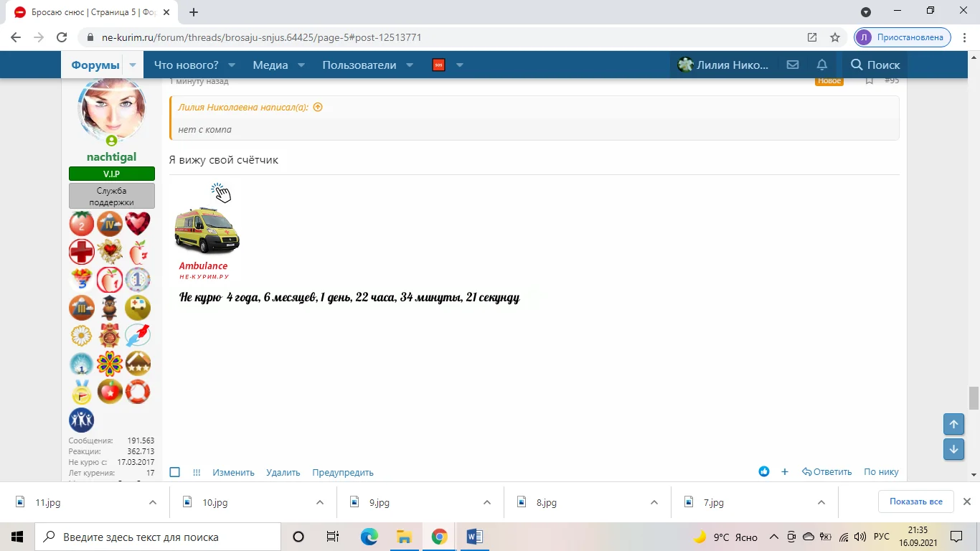Expand the dropdown arrow next to SOS
The width and height of the screenshot is (980, 551).
[x=460, y=65]
